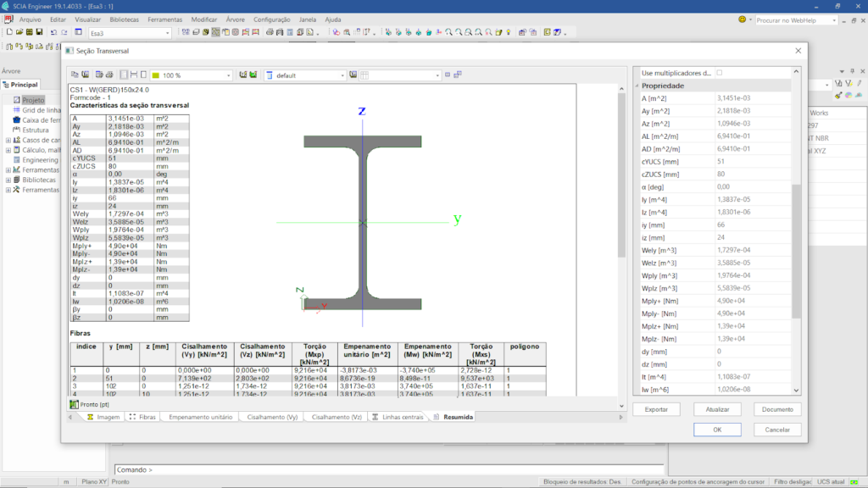Expand the Casos de carga tree node

(x=8, y=140)
